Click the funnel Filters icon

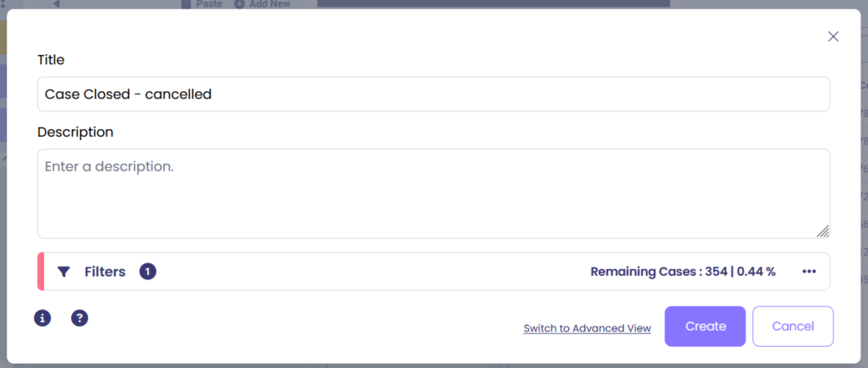pos(63,272)
